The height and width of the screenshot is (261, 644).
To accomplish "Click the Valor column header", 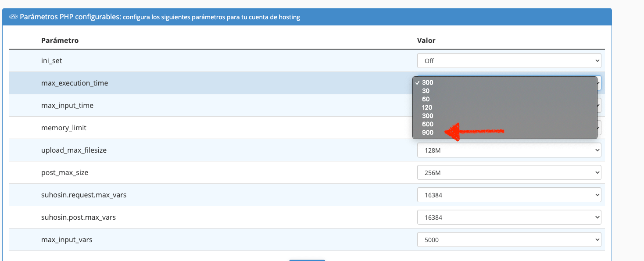I will [x=426, y=40].
